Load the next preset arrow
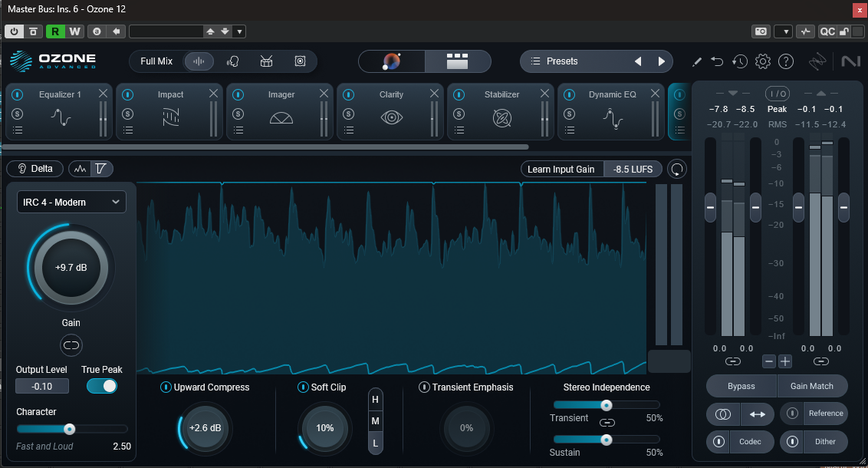868x468 pixels. point(661,61)
